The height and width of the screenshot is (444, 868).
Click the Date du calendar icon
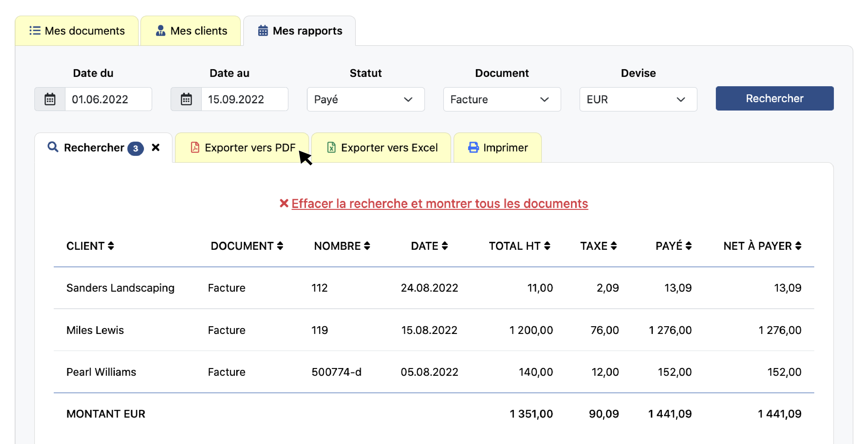[x=50, y=99]
